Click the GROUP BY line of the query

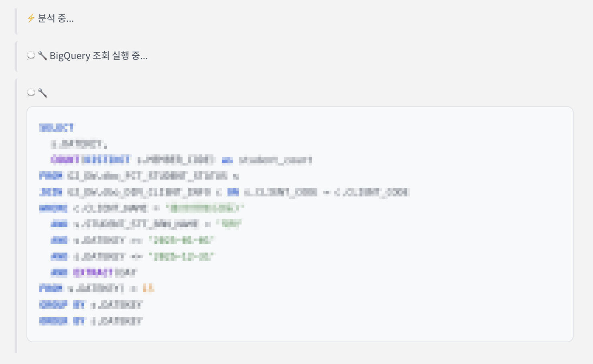tap(91, 305)
